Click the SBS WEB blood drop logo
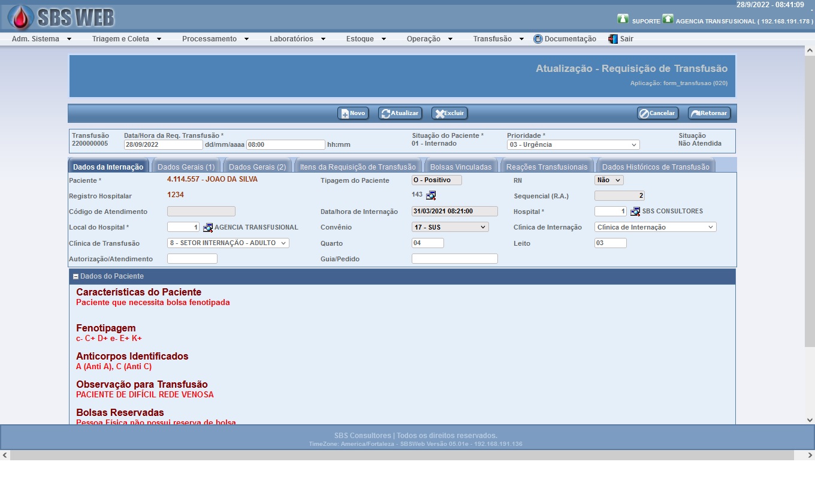 (x=21, y=17)
